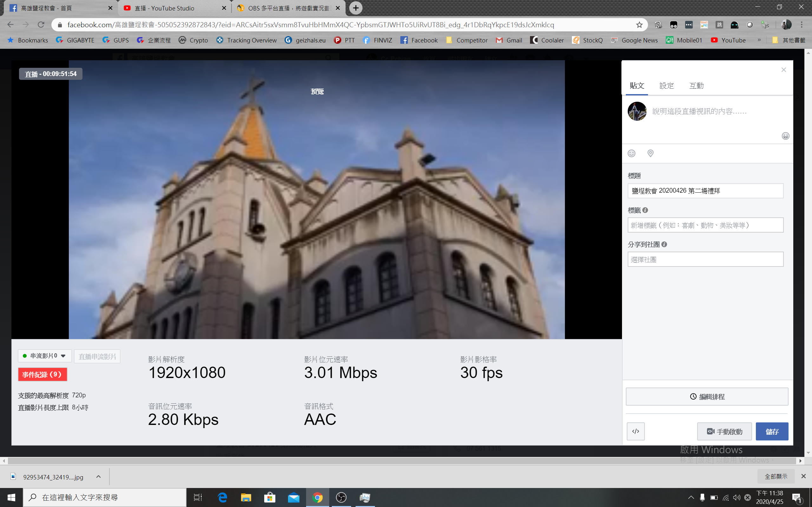Click the 分享到社團 info icon
The height and width of the screenshot is (507, 812).
665,244
